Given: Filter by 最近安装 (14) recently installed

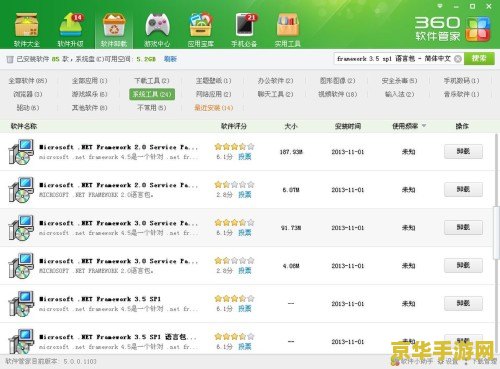Looking at the screenshot, I should 213,108.
